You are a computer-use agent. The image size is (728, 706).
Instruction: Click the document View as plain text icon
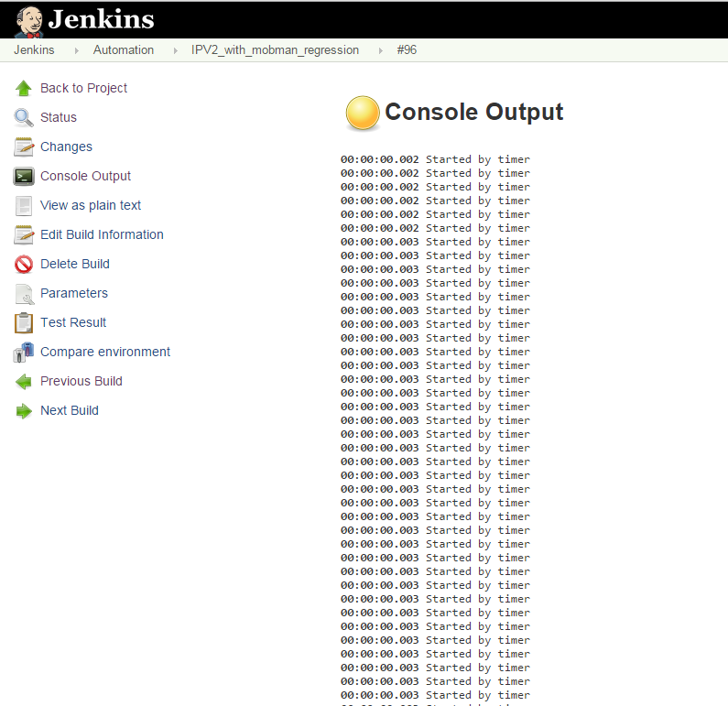pos(24,205)
